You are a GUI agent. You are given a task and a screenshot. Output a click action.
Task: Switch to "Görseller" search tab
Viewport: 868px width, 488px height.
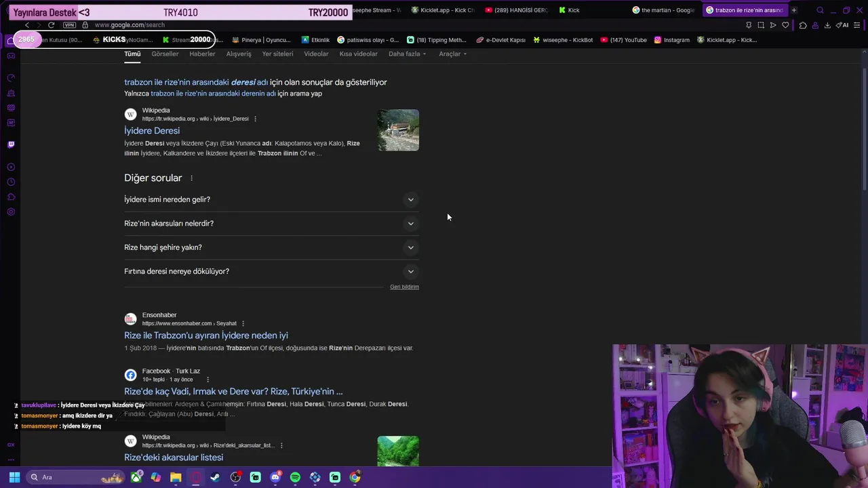[x=165, y=54]
